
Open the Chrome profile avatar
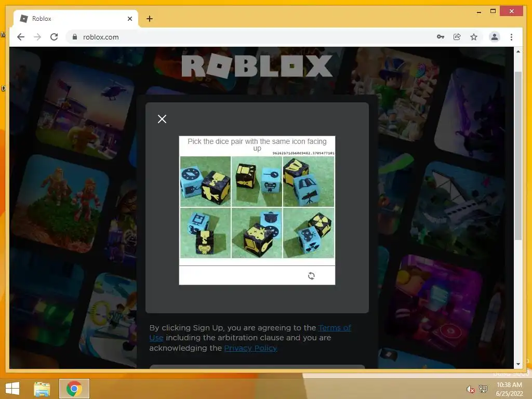[x=495, y=37]
